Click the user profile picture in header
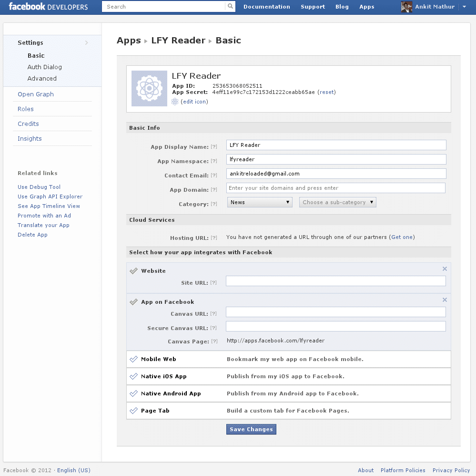 coord(406,7)
